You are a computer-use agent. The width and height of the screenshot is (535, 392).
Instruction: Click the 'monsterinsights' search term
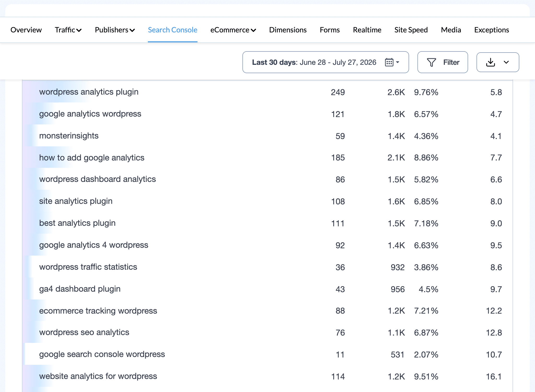(x=69, y=136)
